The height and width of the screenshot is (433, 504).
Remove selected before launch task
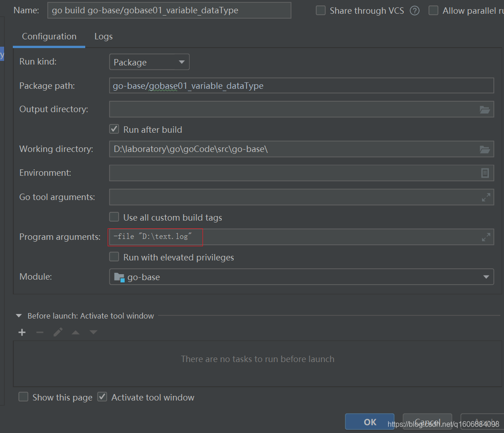tap(40, 332)
